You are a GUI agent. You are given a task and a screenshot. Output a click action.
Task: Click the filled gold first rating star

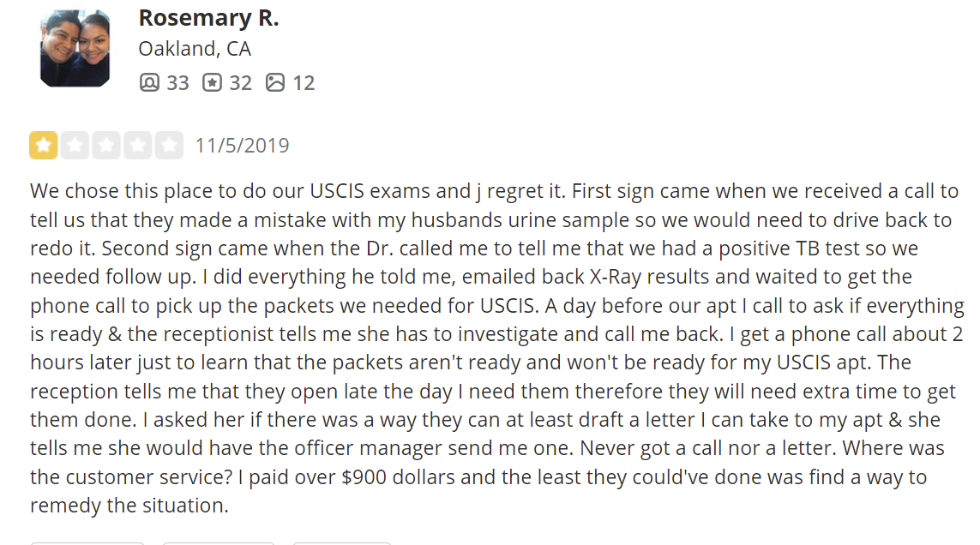(x=43, y=145)
